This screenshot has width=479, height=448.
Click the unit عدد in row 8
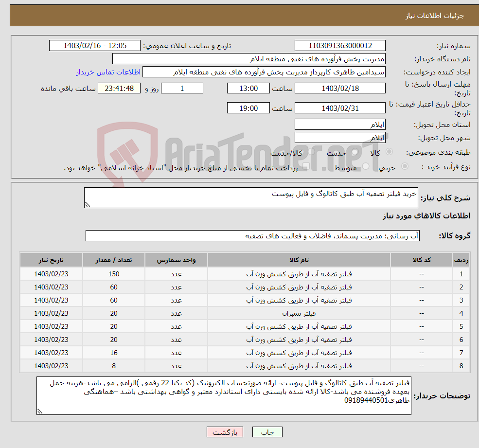click(176, 366)
